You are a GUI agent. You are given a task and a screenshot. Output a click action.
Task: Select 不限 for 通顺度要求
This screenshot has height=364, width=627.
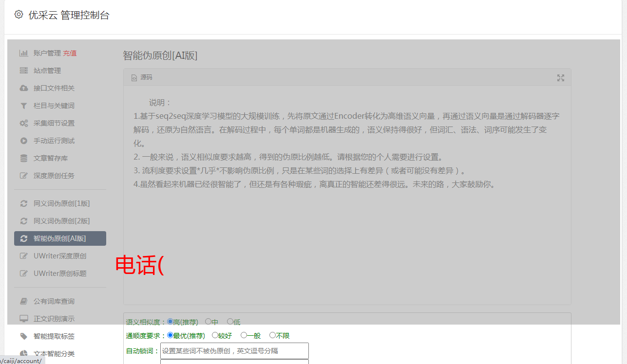pyautogui.click(x=272, y=335)
